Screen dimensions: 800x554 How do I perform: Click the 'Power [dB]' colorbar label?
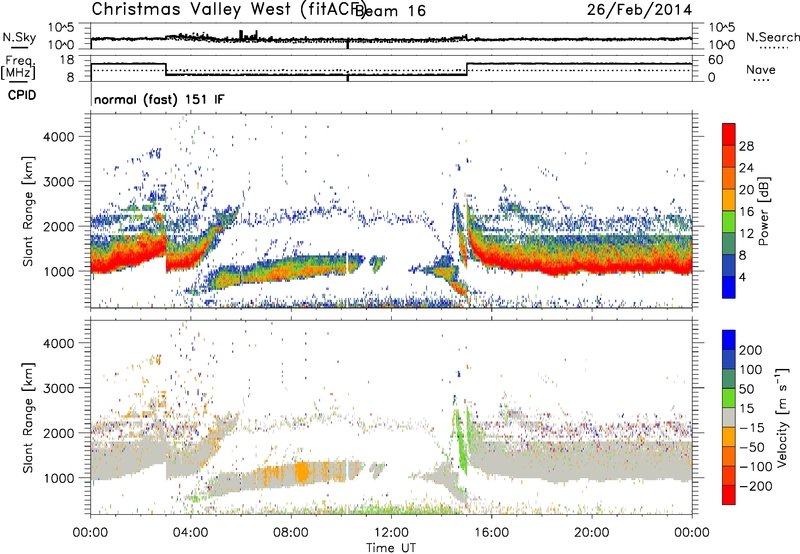coord(763,211)
